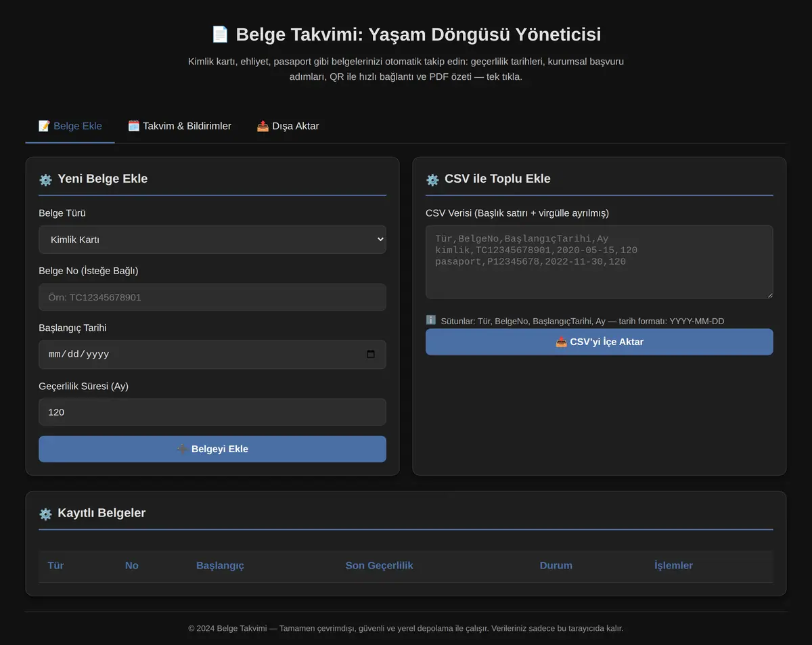Click the Durum column header
This screenshot has height=645, width=812.
(556, 566)
